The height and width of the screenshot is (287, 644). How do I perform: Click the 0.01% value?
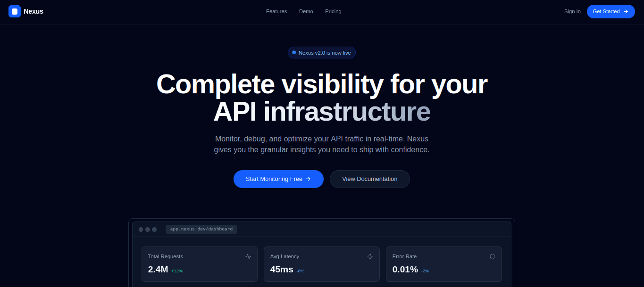point(405,270)
